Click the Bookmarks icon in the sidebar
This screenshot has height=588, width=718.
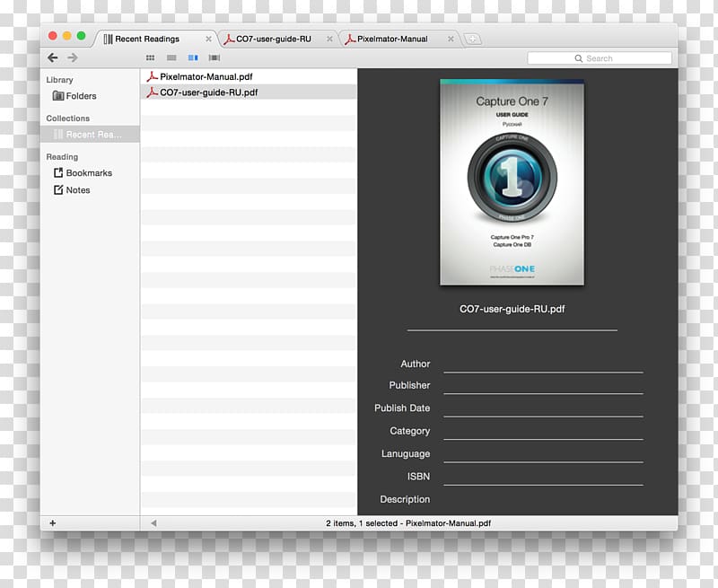click(58, 172)
